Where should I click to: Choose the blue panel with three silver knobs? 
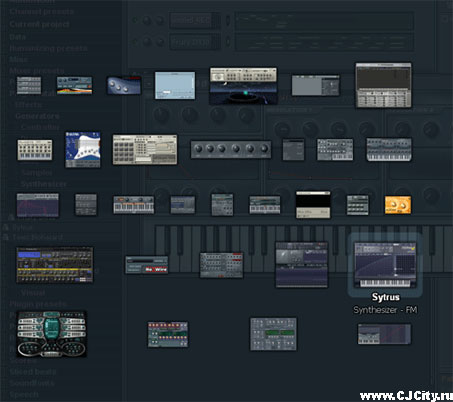124,85
